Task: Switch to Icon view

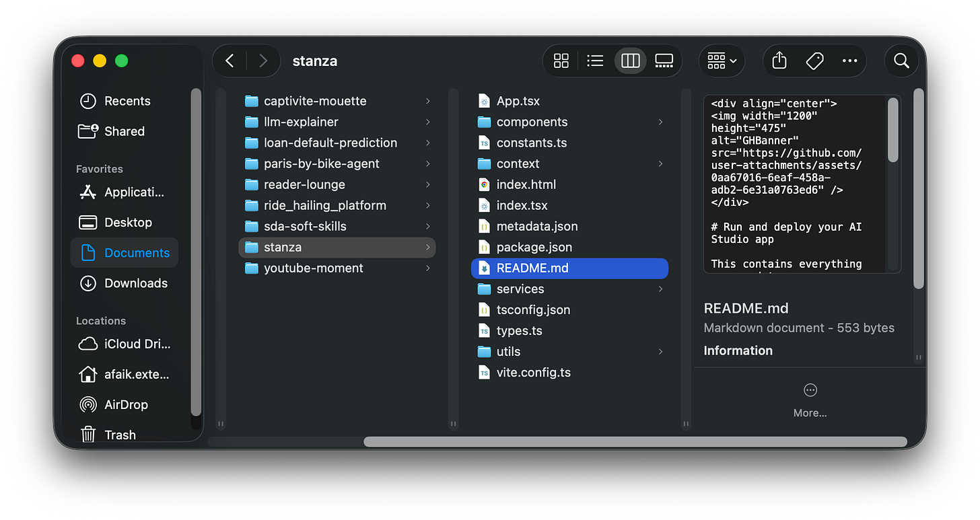Action: click(561, 60)
